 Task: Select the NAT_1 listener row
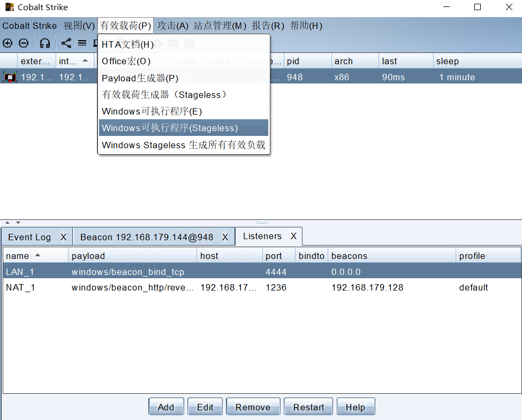pyautogui.click(x=262, y=287)
